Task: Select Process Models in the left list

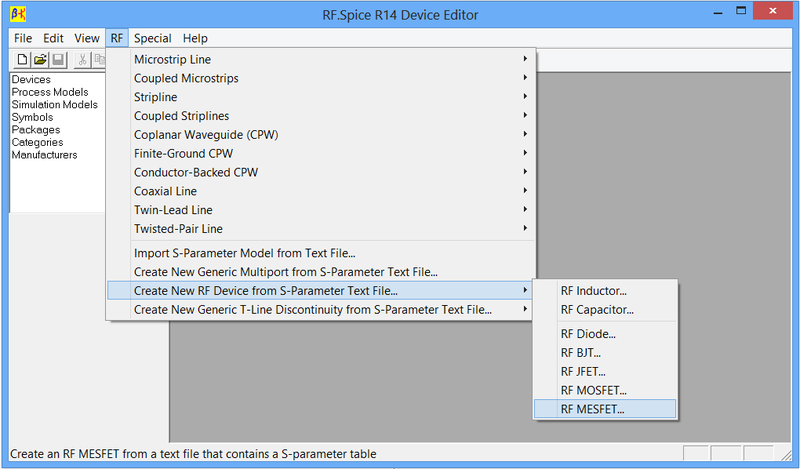Action: click(x=50, y=92)
